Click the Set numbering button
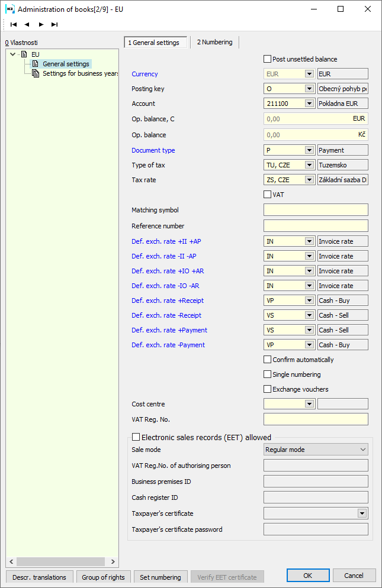This screenshot has width=382, height=588. 160,577
